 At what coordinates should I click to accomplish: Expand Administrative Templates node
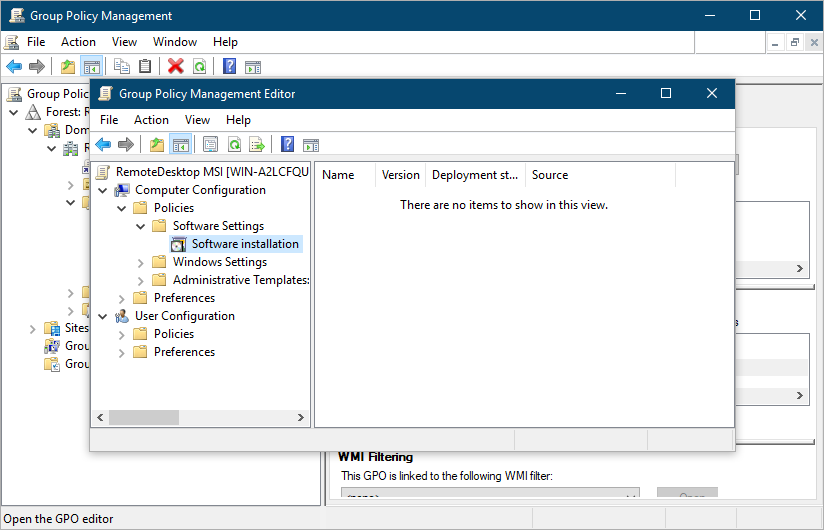point(141,280)
